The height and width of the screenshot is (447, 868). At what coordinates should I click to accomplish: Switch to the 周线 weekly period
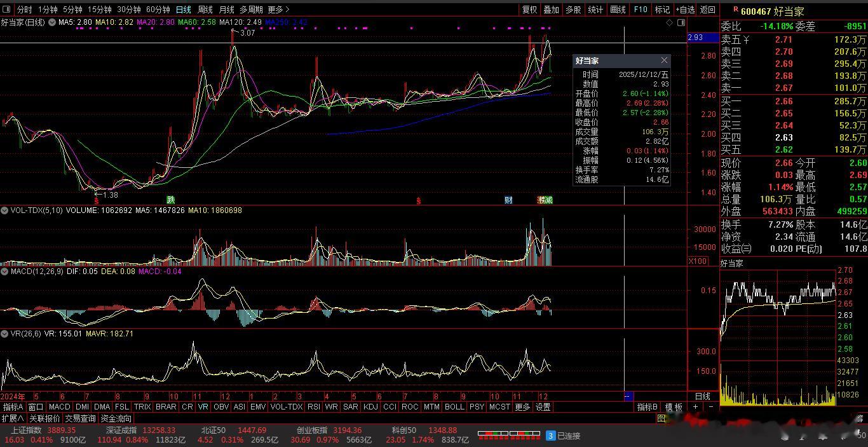coord(205,10)
